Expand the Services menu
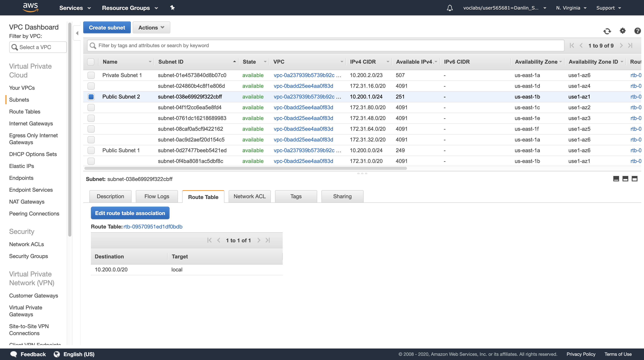This screenshot has height=360, width=644. (x=75, y=8)
